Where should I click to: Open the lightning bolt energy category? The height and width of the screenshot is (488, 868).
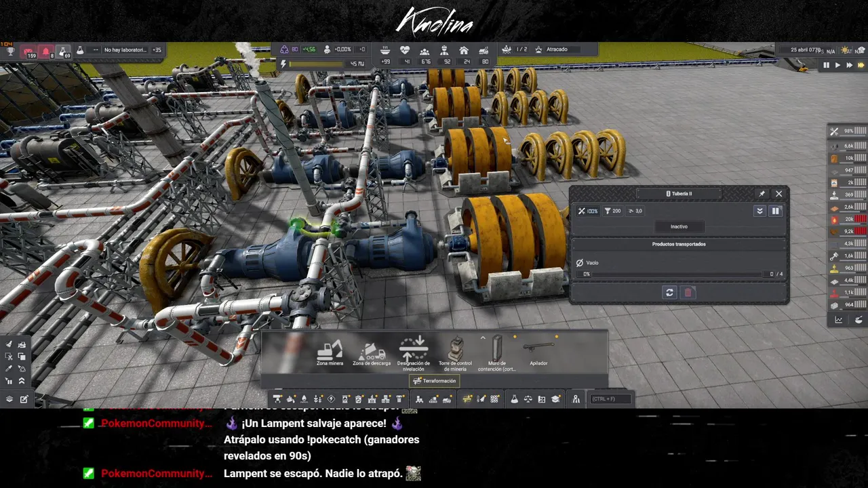[x=331, y=399]
